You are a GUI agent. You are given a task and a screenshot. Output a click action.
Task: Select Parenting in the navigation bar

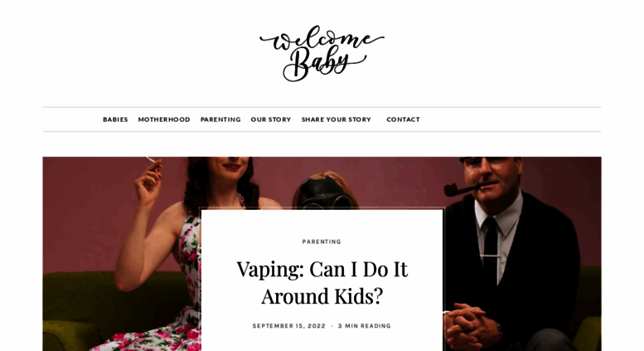click(220, 119)
